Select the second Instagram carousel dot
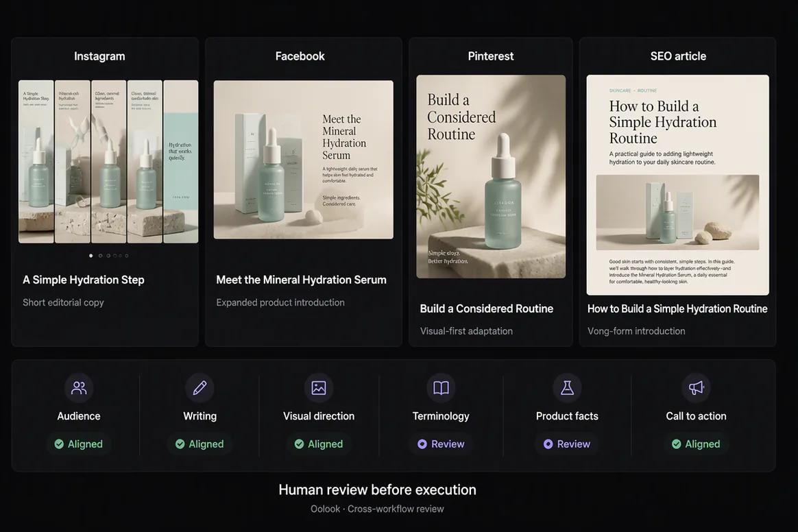Image resolution: width=798 pixels, height=532 pixels. click(100, 256)
